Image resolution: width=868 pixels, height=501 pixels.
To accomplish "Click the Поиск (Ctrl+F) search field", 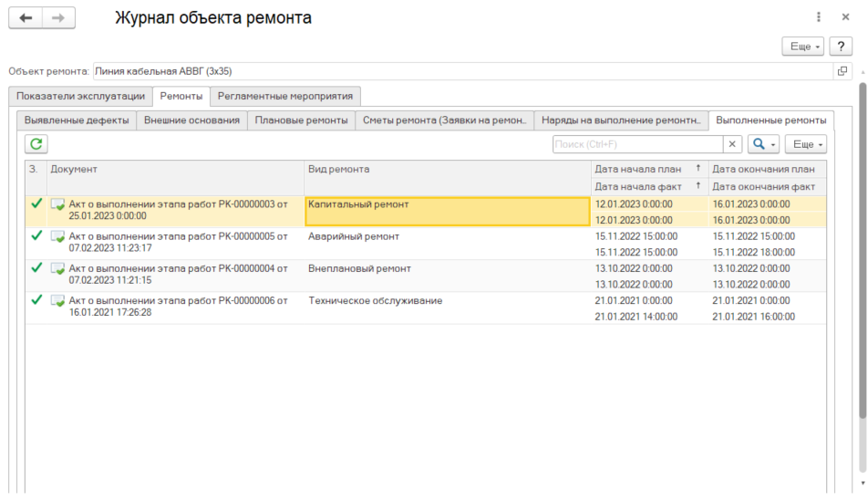I will click(637, 144).
